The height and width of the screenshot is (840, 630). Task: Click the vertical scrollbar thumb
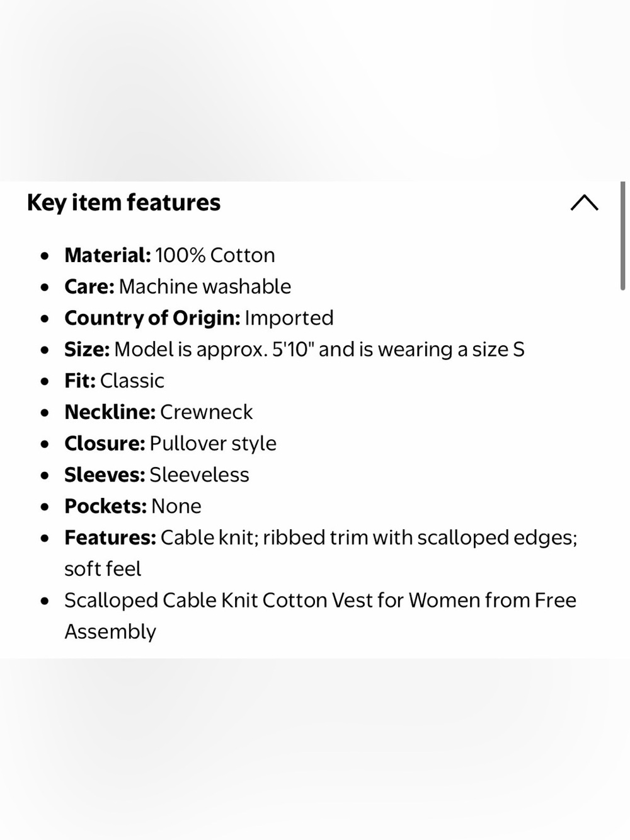[x=622, y=236]
